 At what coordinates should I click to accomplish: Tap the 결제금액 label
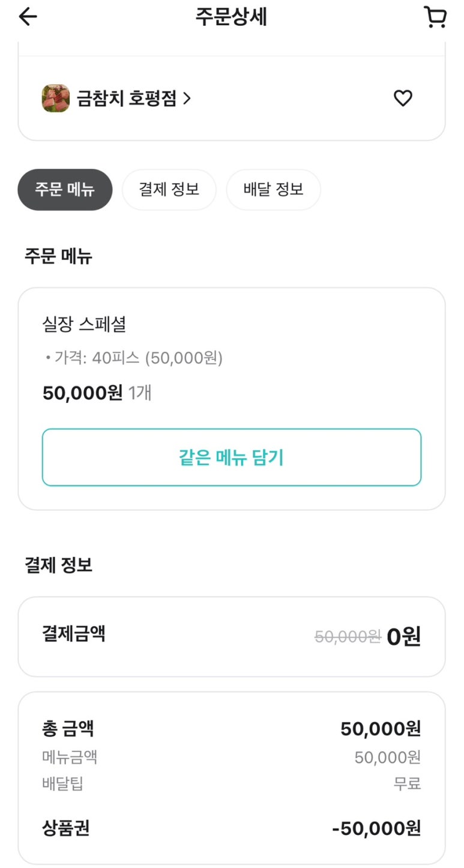[x=74, y=633]
